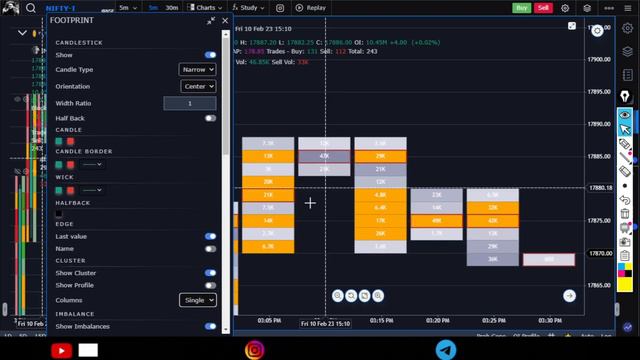The image size is (640, 360).
Task: Select the pen nib drawing tool
Action: (625, 96)
